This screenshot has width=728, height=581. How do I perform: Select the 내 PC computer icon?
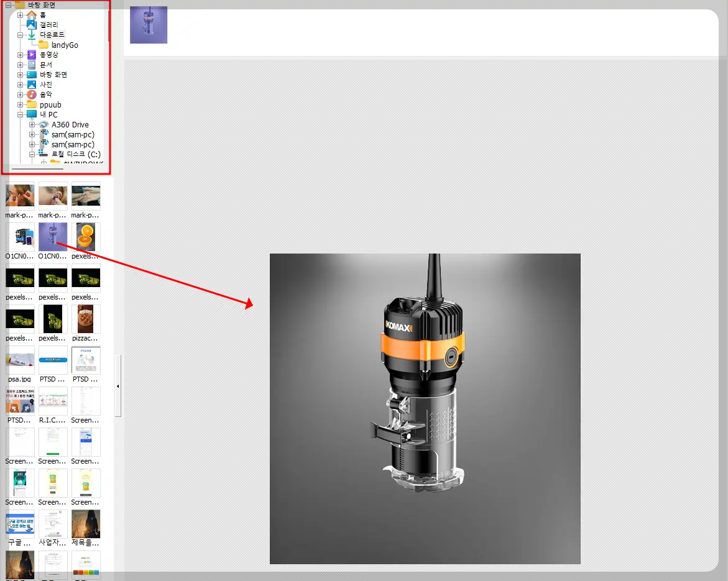tap(32, 114)
